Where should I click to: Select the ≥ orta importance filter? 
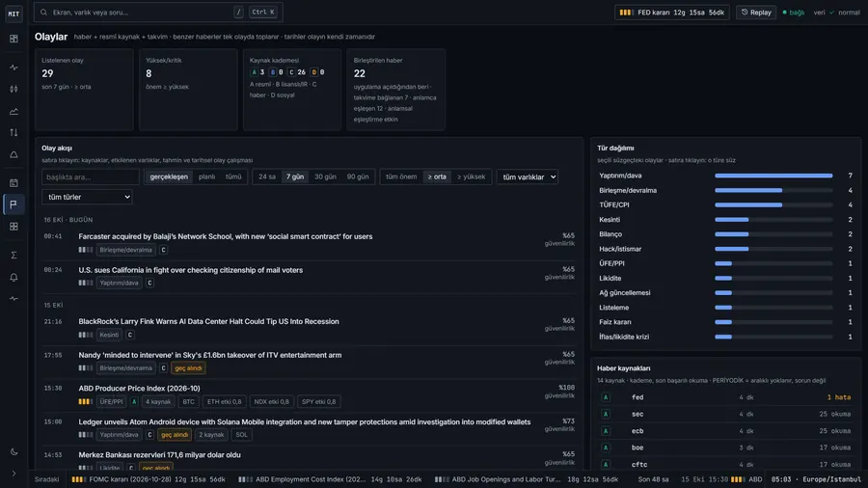pyautogui.click(x=437, y=177)
